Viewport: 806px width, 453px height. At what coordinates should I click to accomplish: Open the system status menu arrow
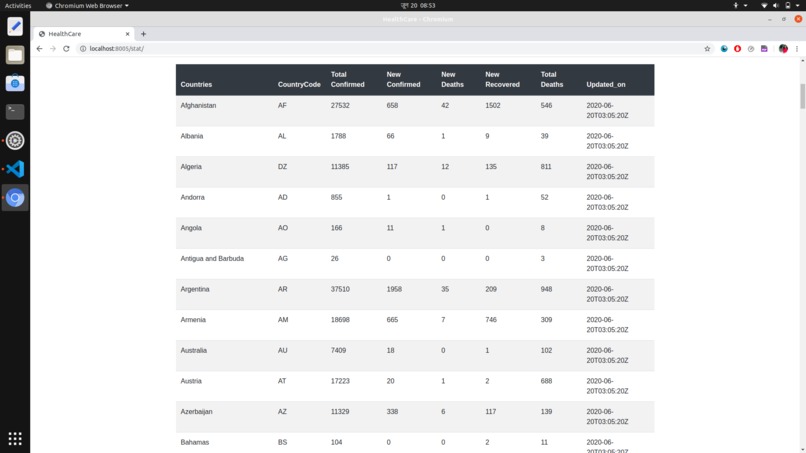click(798, 5)
